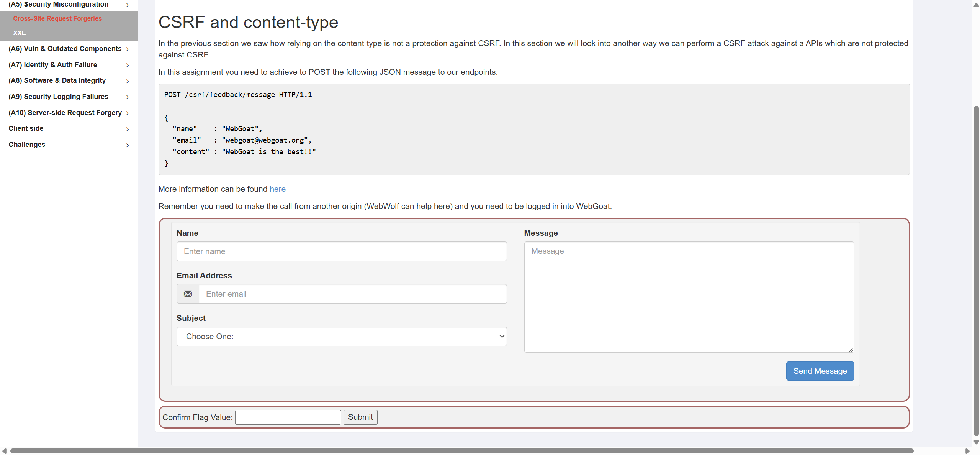Click the Message text area
Screen dimensions: 980x455
[x=689, y=297]
